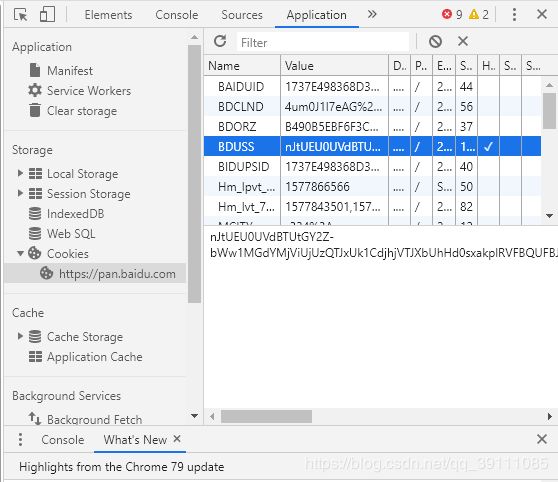The height and width of the screenshot is (482, 558).
Task: Clear all cookies with the block icon
Action: 435,41
